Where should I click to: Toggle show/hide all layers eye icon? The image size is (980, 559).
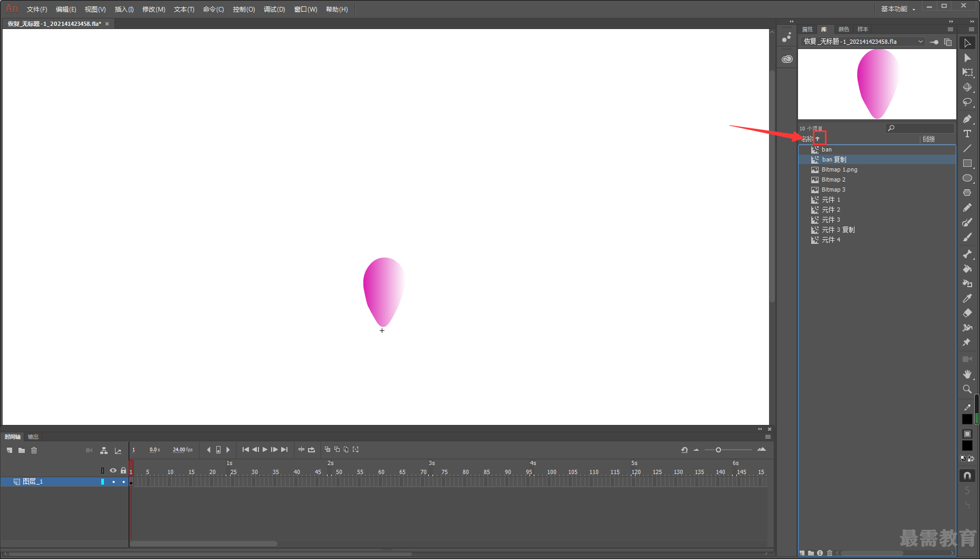[113, 470]
